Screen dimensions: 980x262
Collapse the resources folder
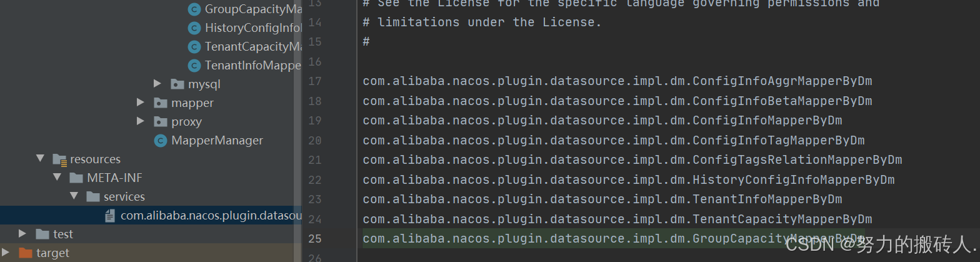coord(41,159)
